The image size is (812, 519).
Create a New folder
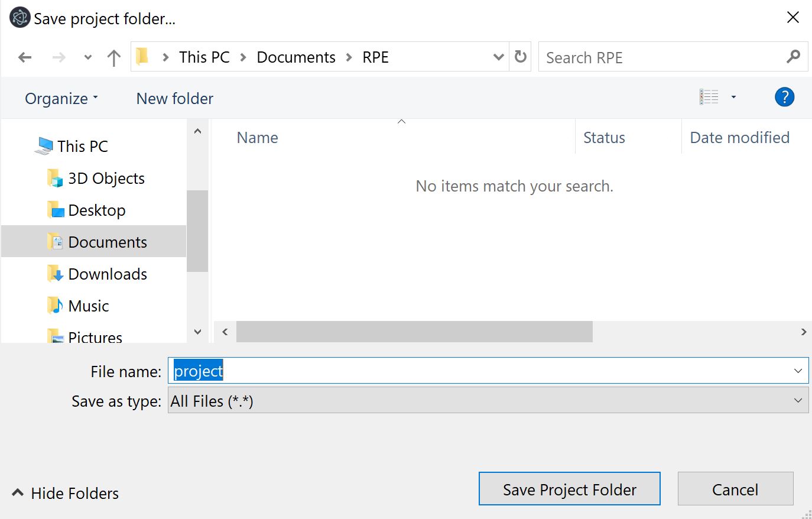click(x=175, y=99)
